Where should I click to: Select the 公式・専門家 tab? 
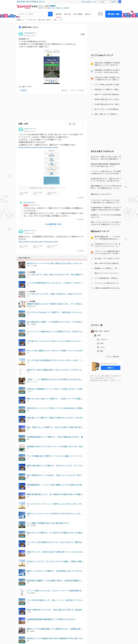(78, 14)
